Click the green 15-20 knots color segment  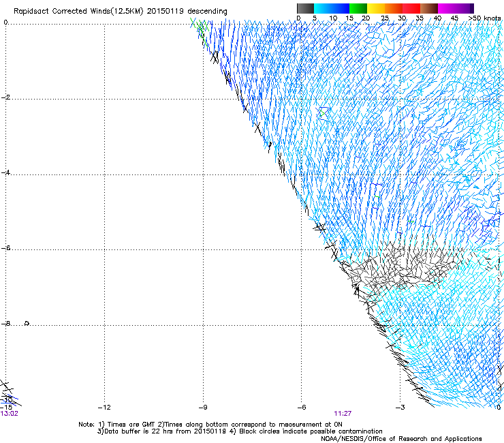pos(358,8)
